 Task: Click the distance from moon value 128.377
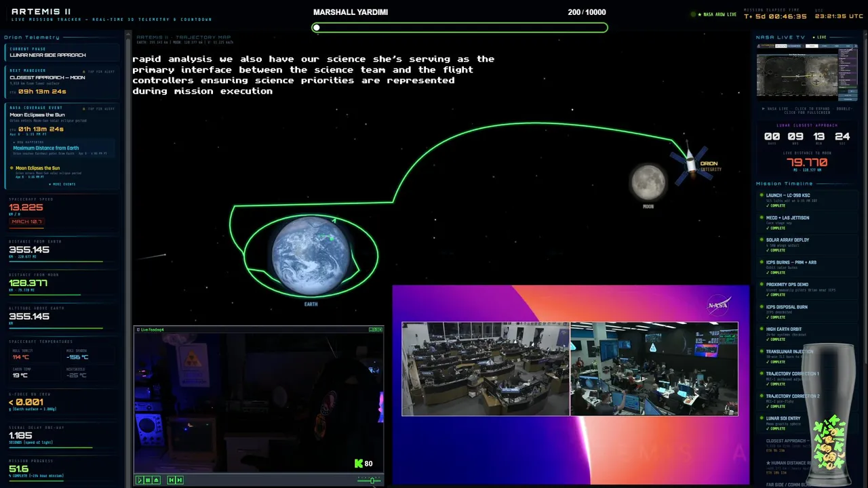pos(28,283)
